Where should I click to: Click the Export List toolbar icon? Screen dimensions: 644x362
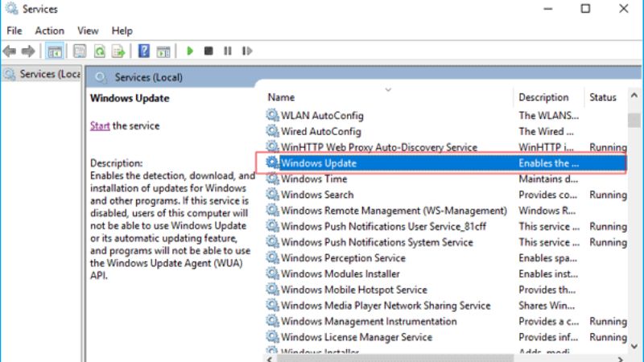pos(118,51)
